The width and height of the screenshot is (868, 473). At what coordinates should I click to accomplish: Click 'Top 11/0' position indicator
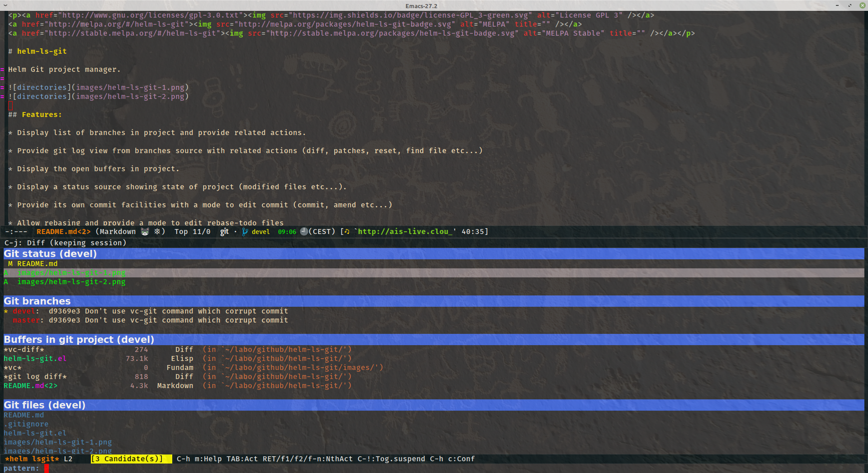[193, 232]
